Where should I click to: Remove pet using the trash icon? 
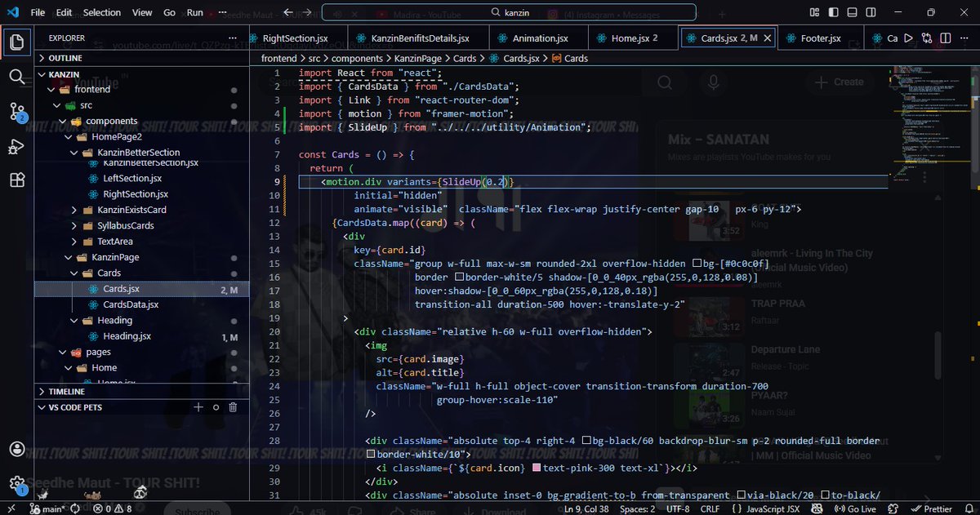click(233, 406)
